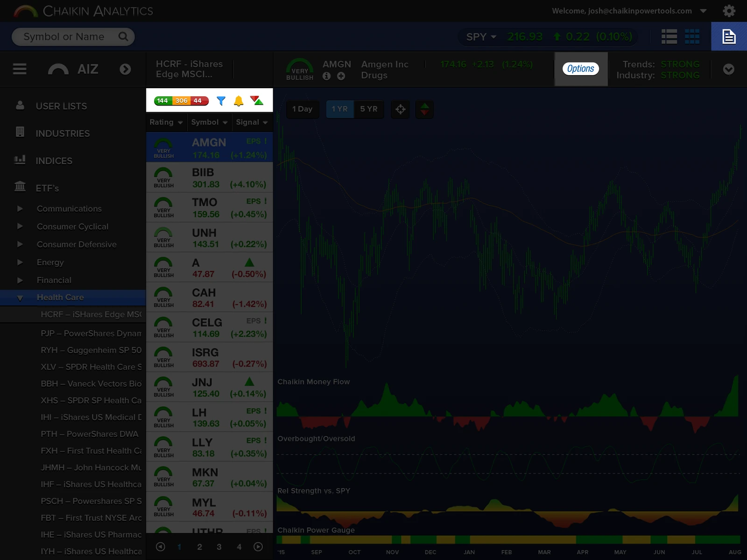Add AMGN with the plus icon
The width and height of the screenshot is (747, 560).
[341, 76]
